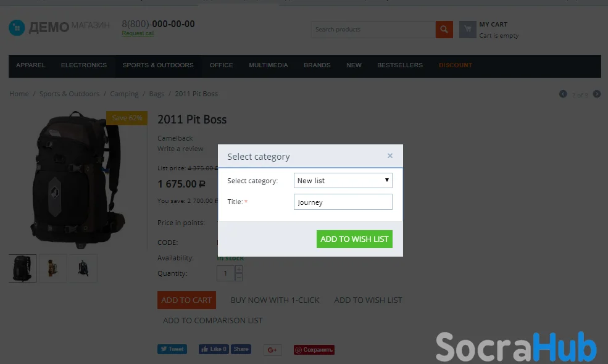Viewport: 608px width, 364px height.
Task: Select the second backpack thumbnail
Action: point(52,268)
